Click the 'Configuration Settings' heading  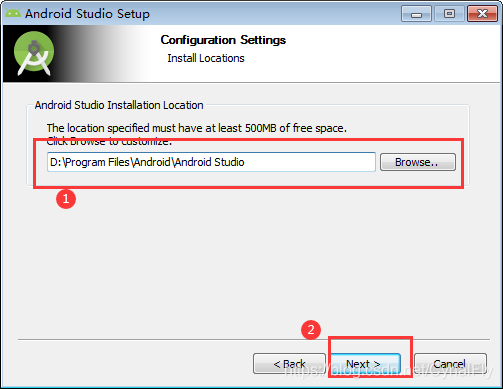(x=223, y=40)
